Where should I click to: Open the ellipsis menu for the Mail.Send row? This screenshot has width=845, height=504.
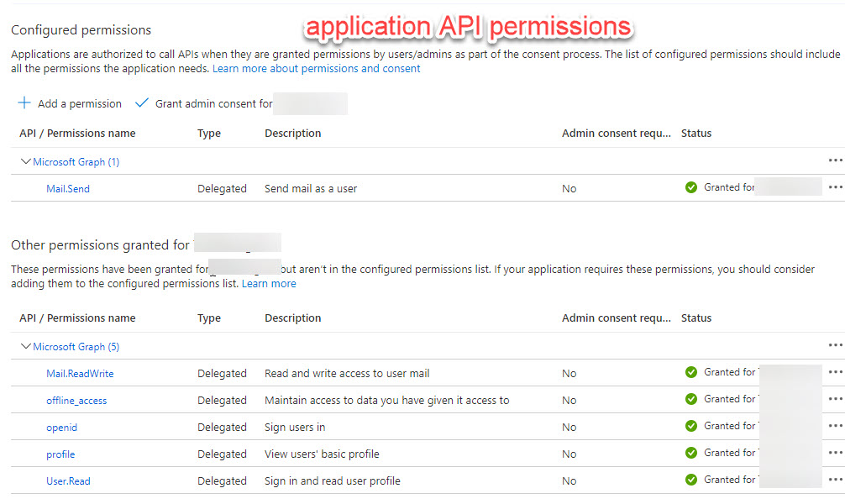tap(835, 187)
